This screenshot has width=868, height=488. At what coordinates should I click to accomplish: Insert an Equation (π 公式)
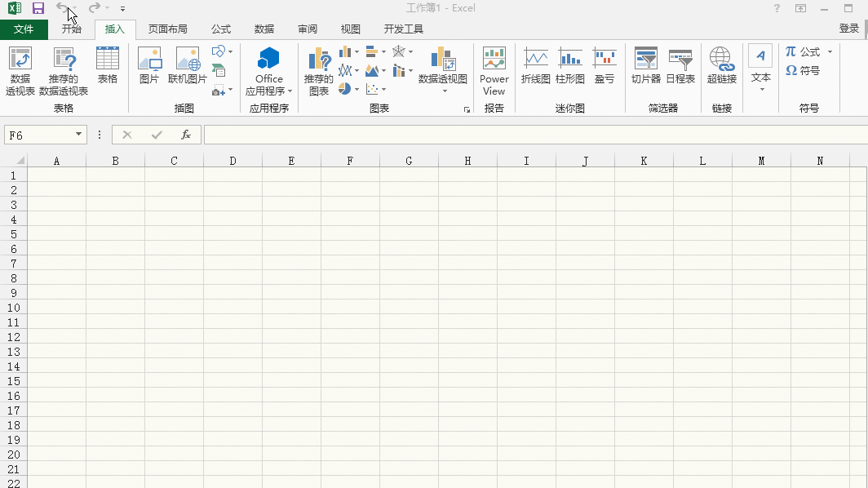[x=803, y=51]
